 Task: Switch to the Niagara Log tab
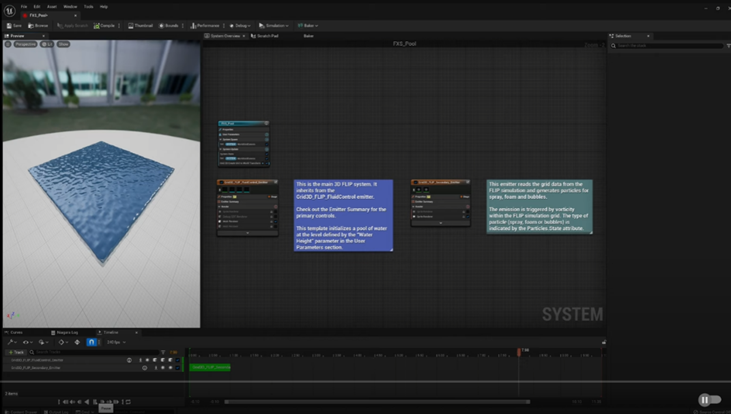(67, 332)
